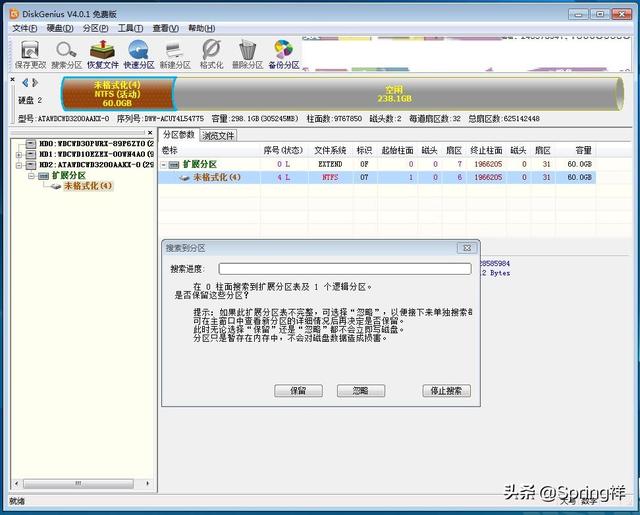Open the 恢复文件 (Recover Files) tool

tap(102, 54)
